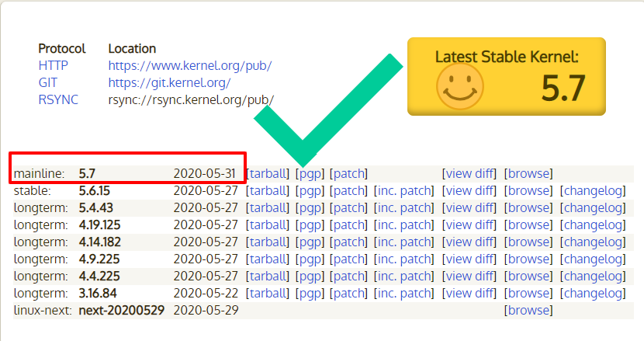
Task: Browse longterm 3.16.84 source
Action: point(528,294)
